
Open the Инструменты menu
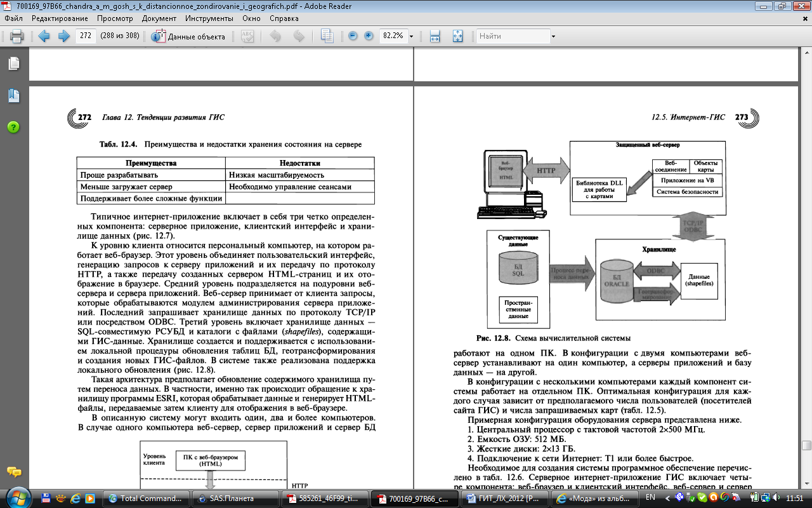pos(210,18)
